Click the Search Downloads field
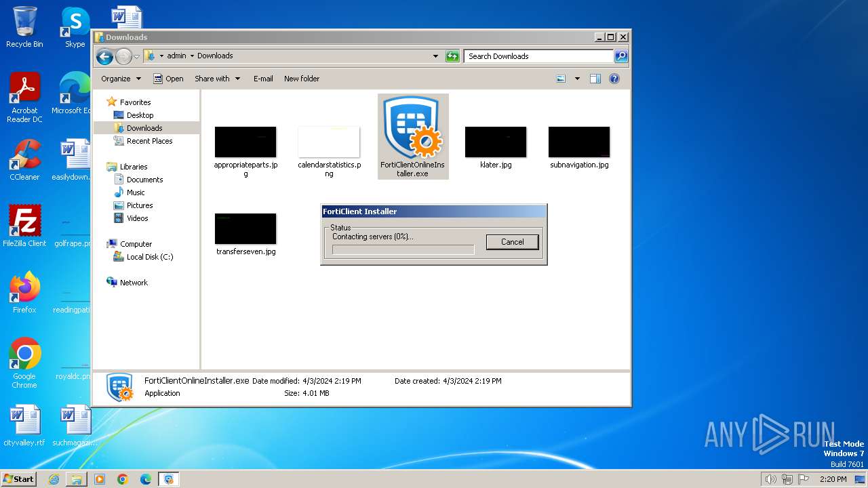Screen dimensions: 868x488 [539, 56]
